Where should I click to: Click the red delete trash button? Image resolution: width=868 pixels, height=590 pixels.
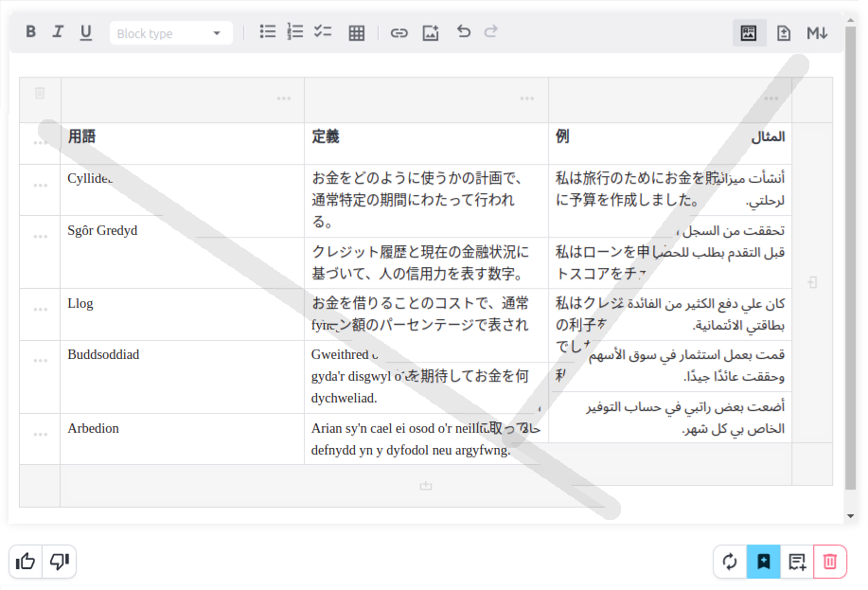click(830, 562)
